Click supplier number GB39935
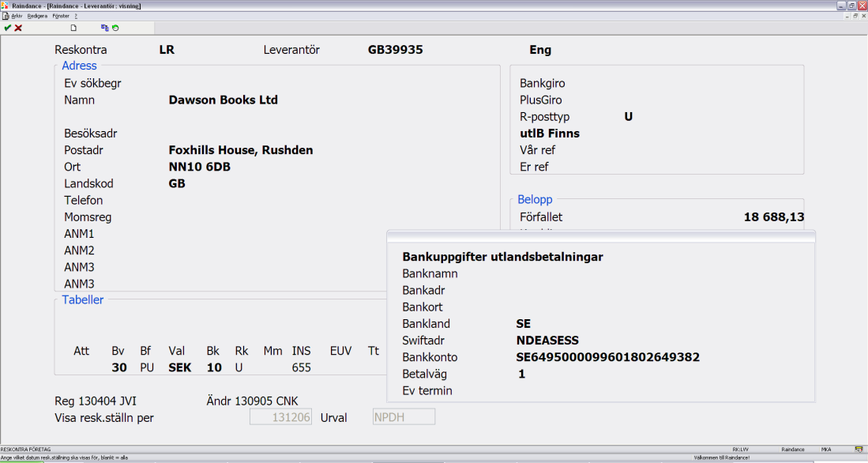 pos(395,50)
